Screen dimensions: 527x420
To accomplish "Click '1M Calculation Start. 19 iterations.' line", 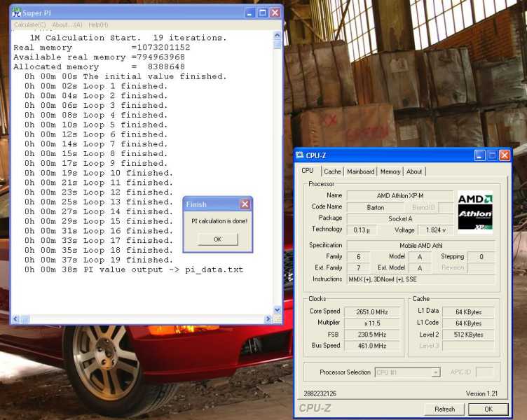I will pos(128,38).
